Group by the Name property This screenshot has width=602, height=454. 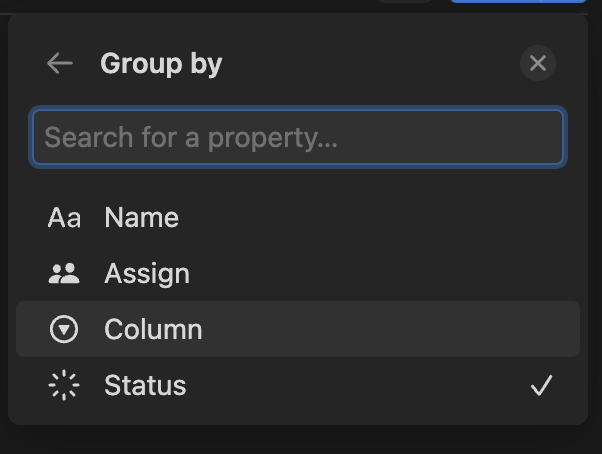[141, 218]
